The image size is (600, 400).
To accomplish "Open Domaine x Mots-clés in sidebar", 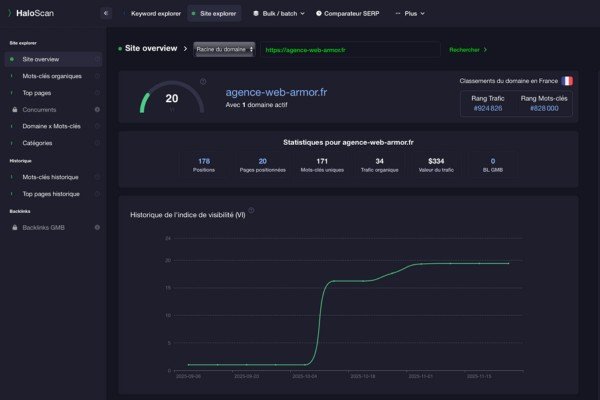I will pos(50,126).
